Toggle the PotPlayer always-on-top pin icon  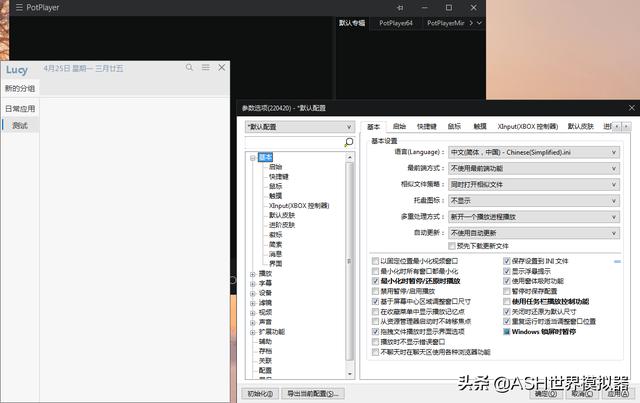tap(400, 7)
